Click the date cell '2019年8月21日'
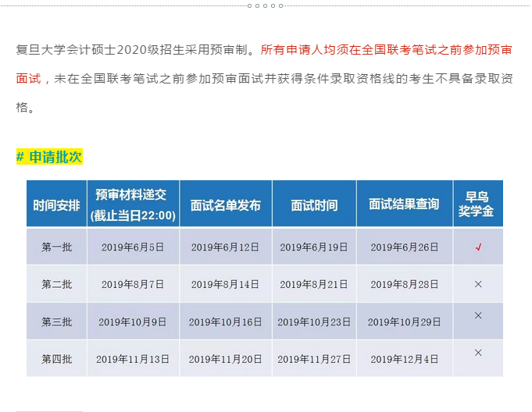The height and width of the screenshot is (412, 532). point(314,284)
